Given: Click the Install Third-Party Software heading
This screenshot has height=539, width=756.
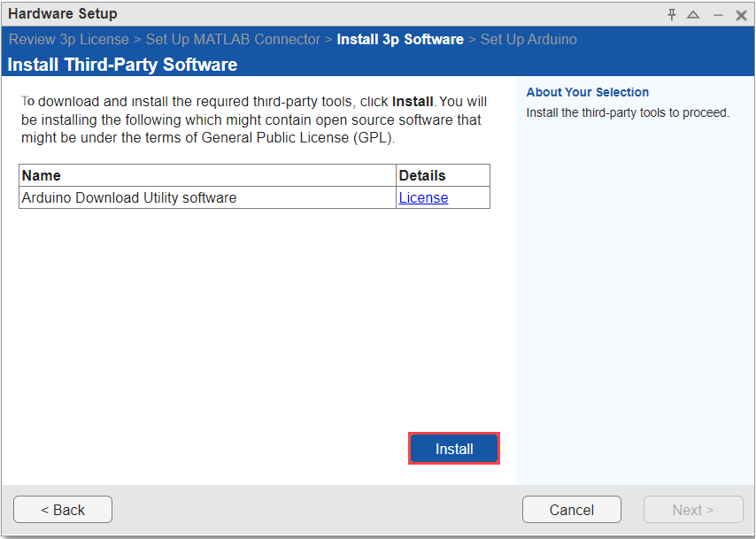Looking at the screenshot, I should pos(122,65).
